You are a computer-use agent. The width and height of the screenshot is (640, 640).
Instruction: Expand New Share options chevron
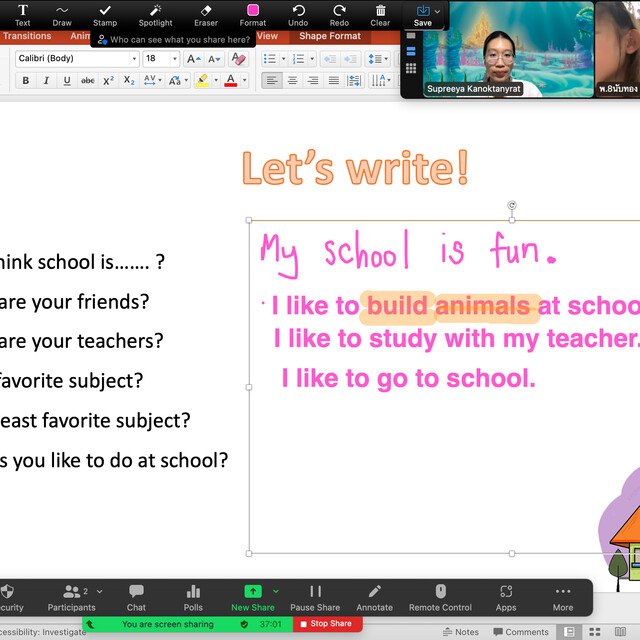(x=276, y=591)
